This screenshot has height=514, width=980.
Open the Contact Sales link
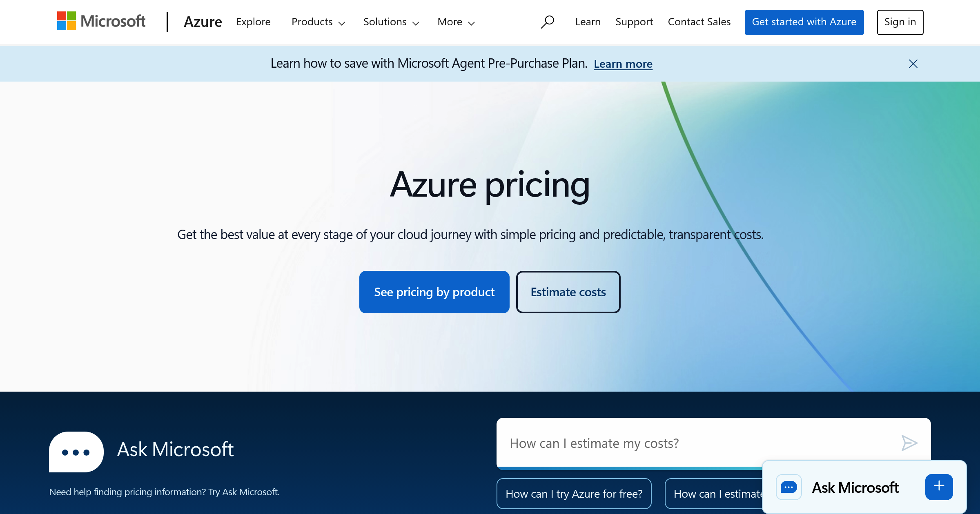[699, 22]
